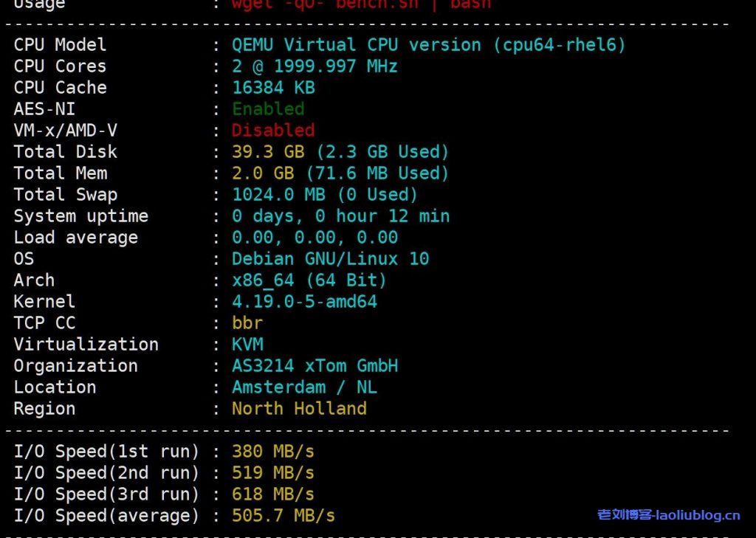The image size is (756, 538).
Task: Click the laoliublog.cn watermark link
Action: (x=668, y=515)
